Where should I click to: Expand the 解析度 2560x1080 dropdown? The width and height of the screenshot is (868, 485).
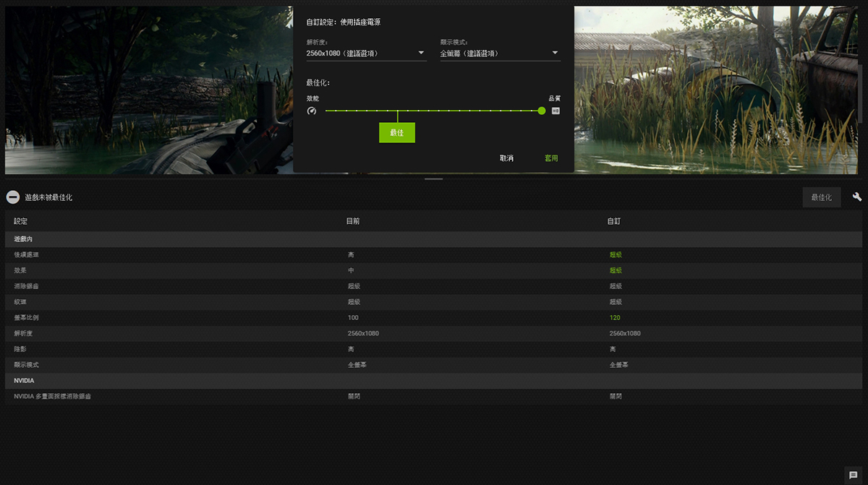[366, 53]
